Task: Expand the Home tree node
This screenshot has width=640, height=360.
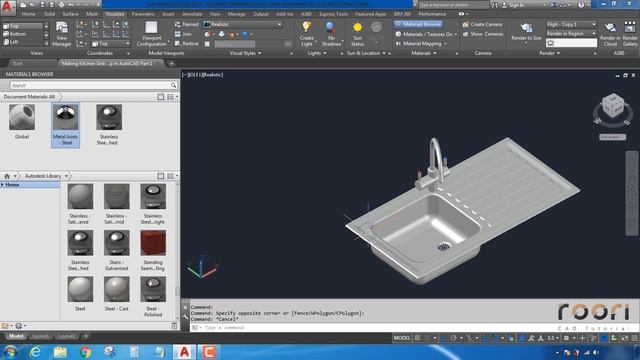Action: 3,185
